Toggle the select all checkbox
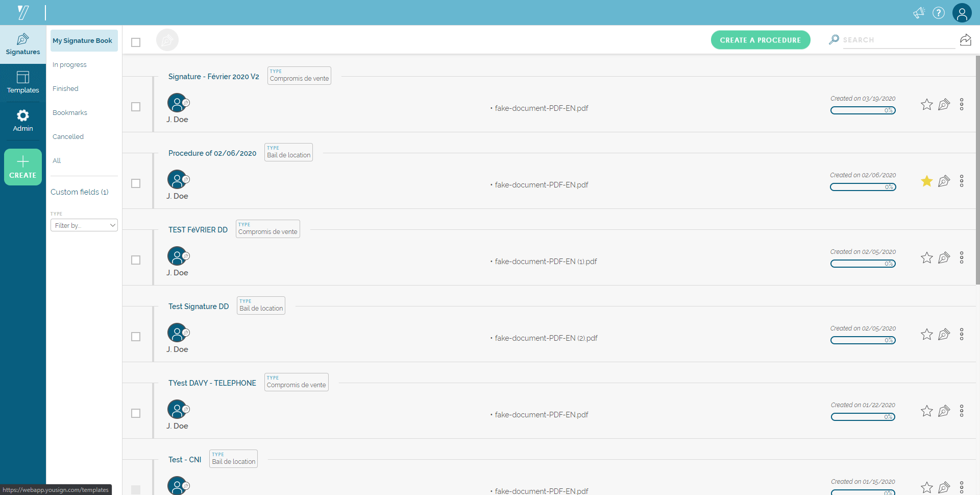This screenshot has width=980, height=495. pos(136,42)
